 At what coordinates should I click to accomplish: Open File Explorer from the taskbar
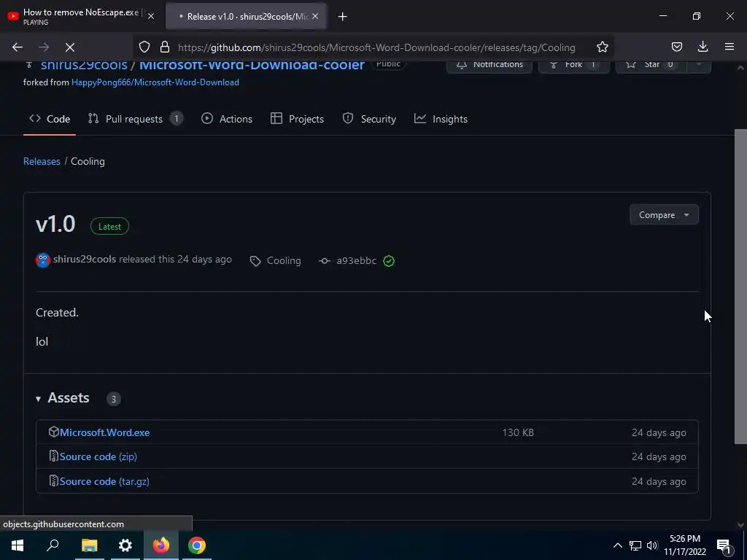(89, 545)
